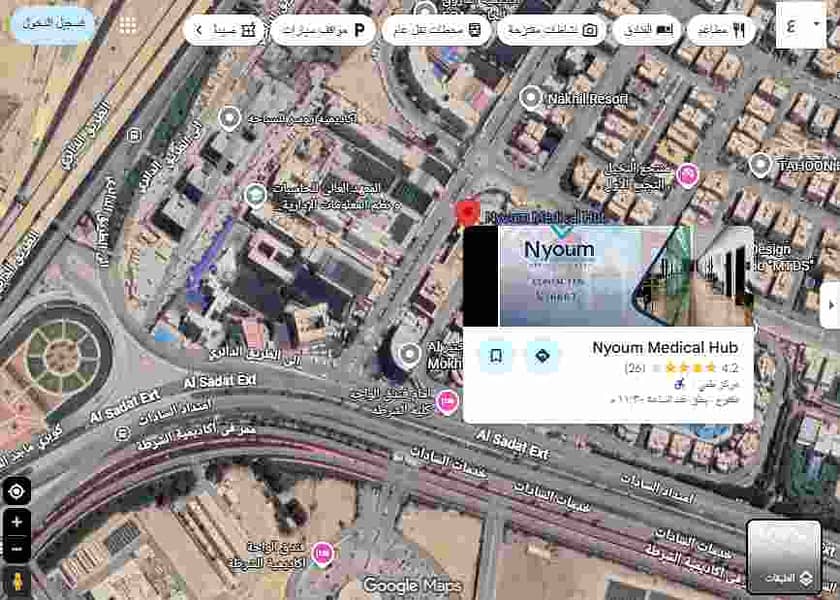Click the swimming academy marker pin
This screenshot has width=840, height=600.
229,118
